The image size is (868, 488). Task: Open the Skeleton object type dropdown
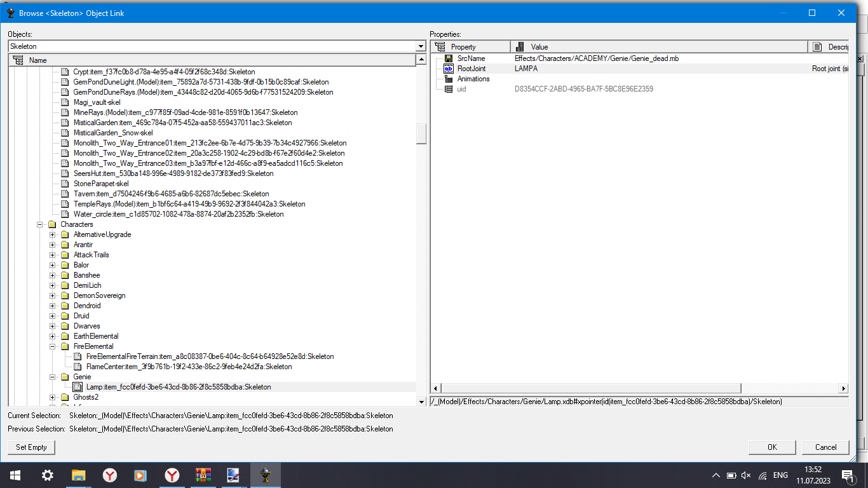coord(421,46)
